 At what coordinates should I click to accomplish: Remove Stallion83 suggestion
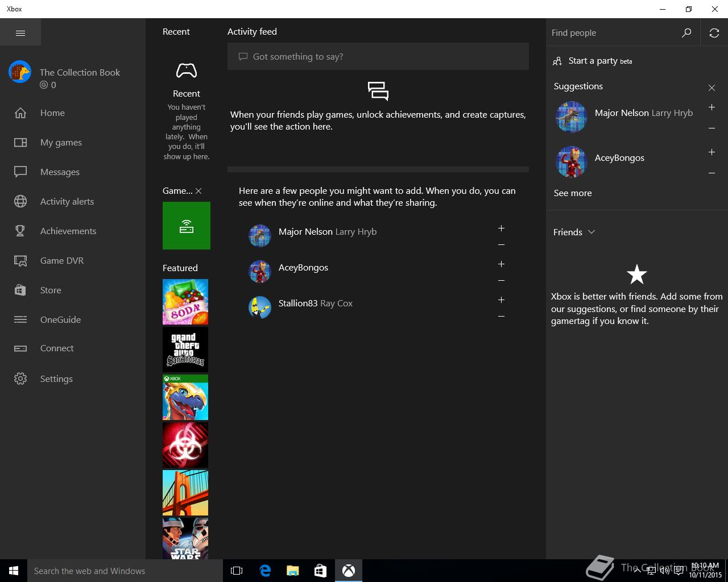click(501, 317)
